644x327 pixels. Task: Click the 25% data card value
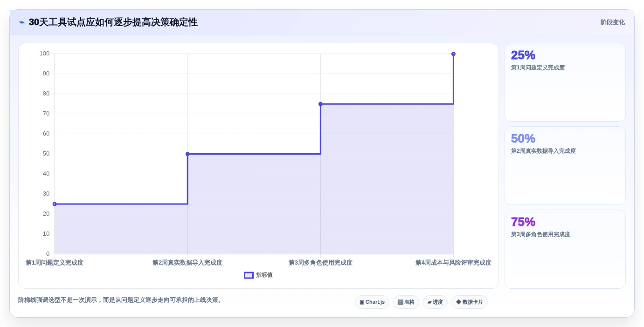coord(523,55)
